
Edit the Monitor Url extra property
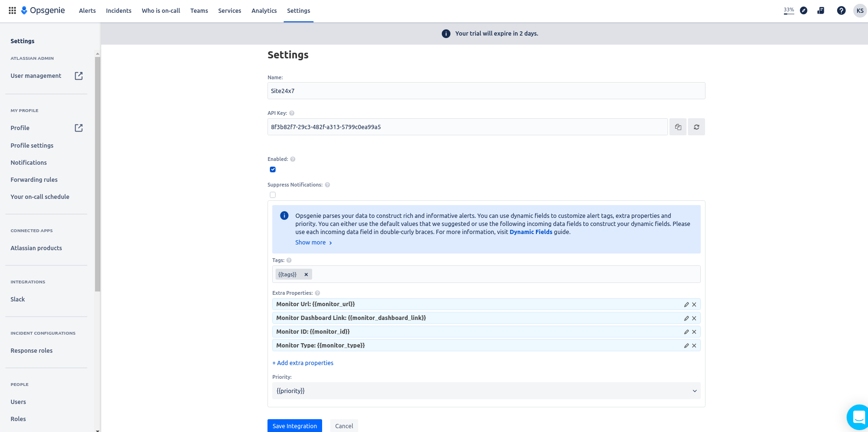point(686,304)
